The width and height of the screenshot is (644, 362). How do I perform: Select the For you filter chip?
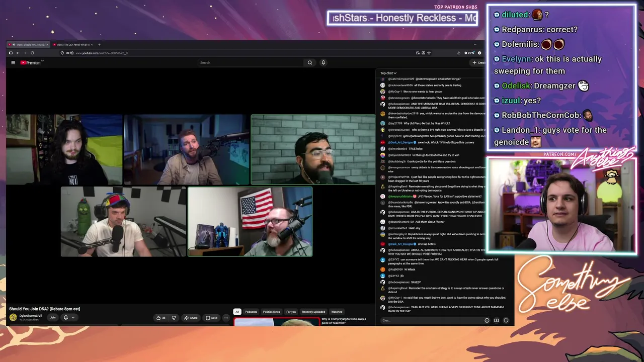coord(291,312)
